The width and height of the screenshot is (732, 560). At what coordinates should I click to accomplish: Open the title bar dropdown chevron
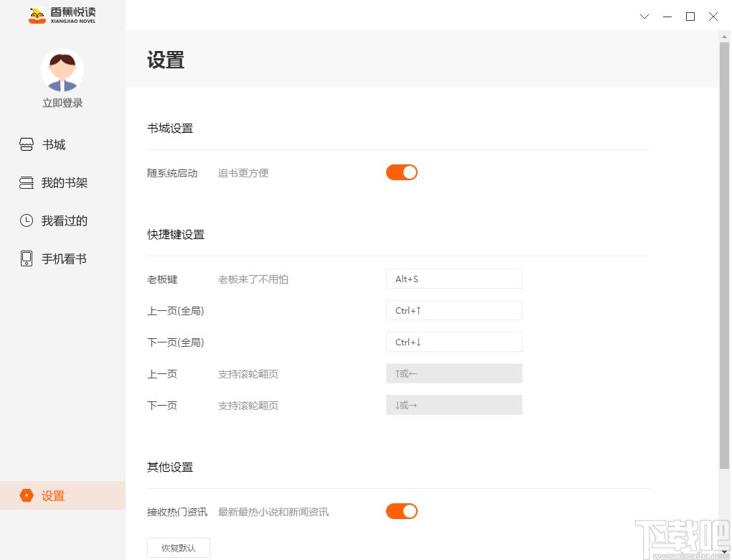644,17
